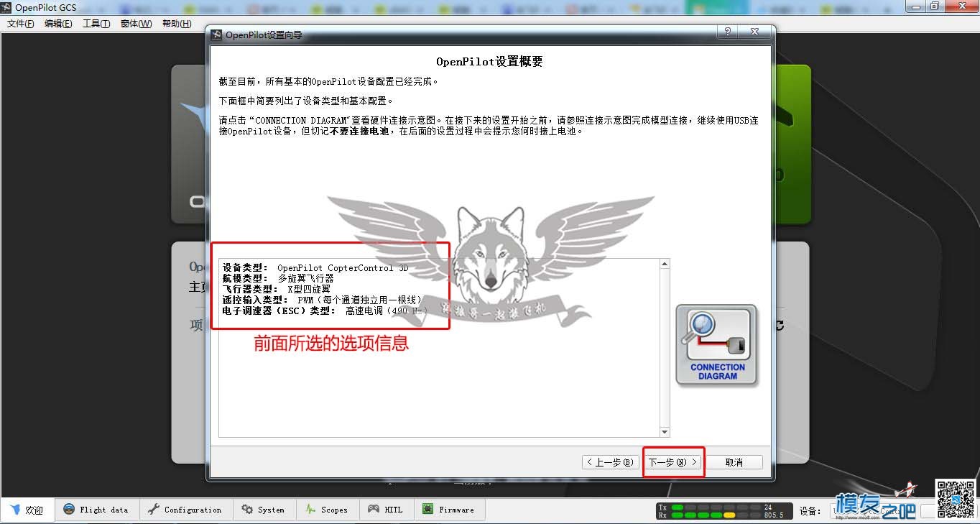Click summary scrollbar down arrow
The image size is (980, 524).
(665, 432)
